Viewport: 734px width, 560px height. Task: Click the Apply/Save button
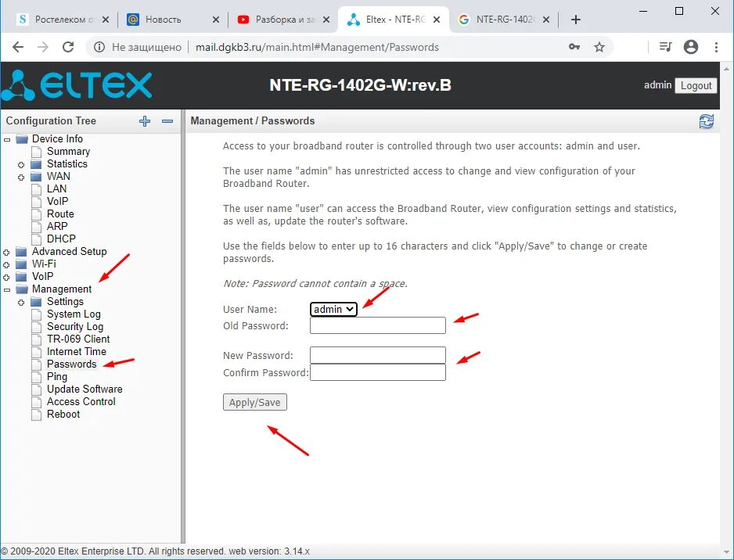[x=254, y=402]
